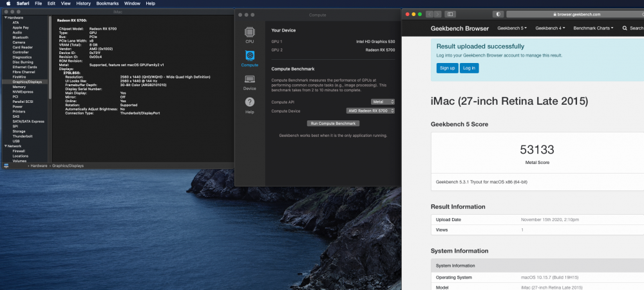This screenshot has height=290, width=644.
Task: Go back in Safari using back arrow
Action: coord(430,14)
